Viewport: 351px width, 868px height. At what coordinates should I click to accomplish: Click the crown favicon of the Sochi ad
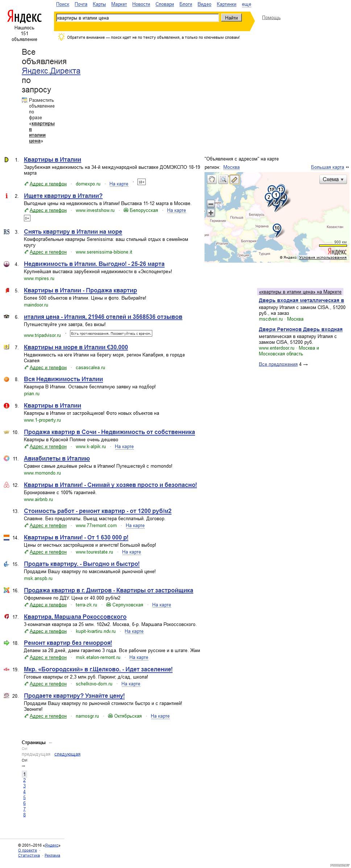point(6,432)
